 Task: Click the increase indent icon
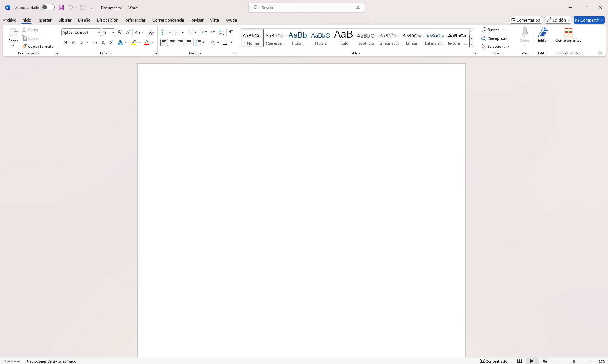point(213,32)
